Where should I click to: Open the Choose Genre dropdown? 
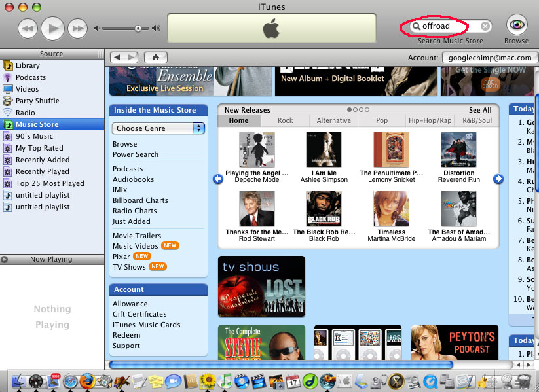coord(158,128)
